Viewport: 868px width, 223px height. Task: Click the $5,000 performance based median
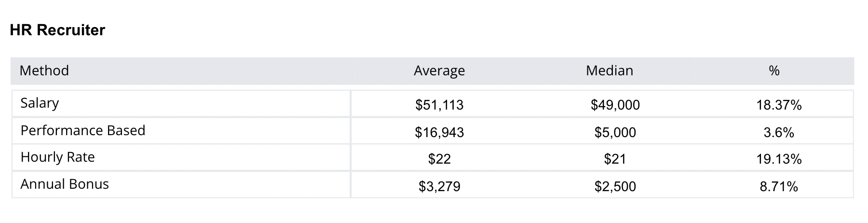coord(615,132)
